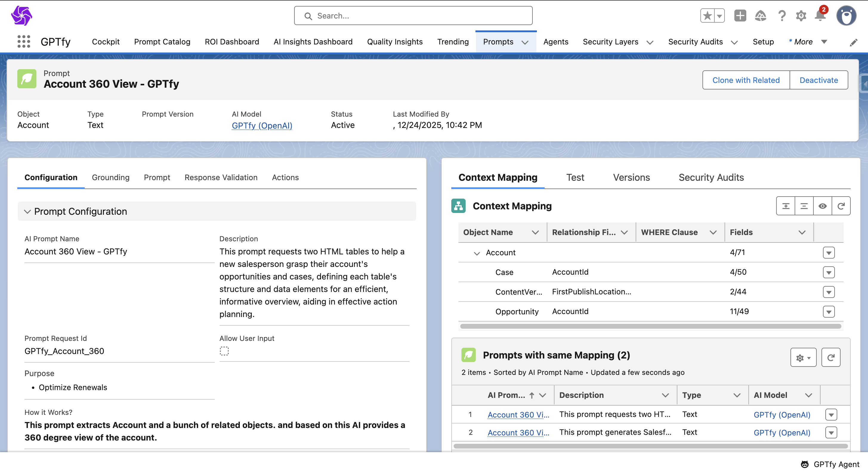Open the GPTfy (OpenAI) AI Model link
868x476 pixels.
coord(262,125)
